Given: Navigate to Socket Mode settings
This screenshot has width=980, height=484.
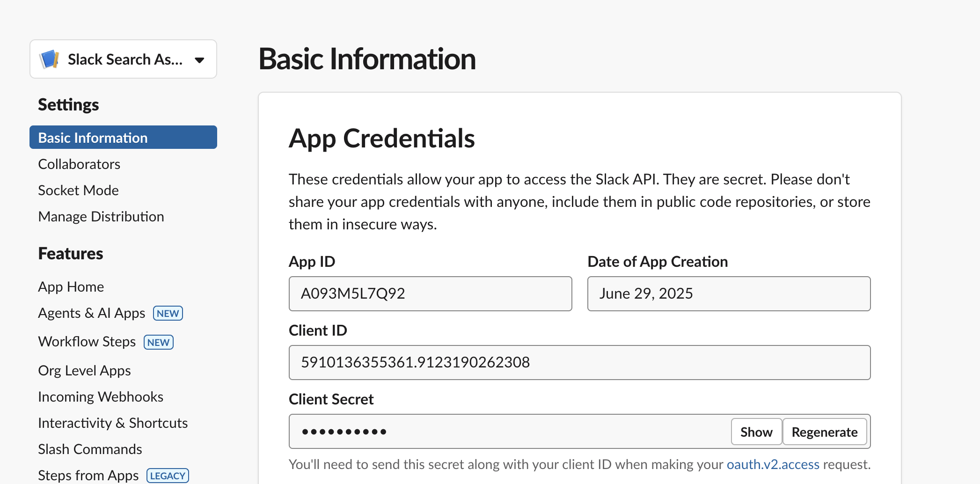Looking at the screenshot, I should [x=78, y=190].
